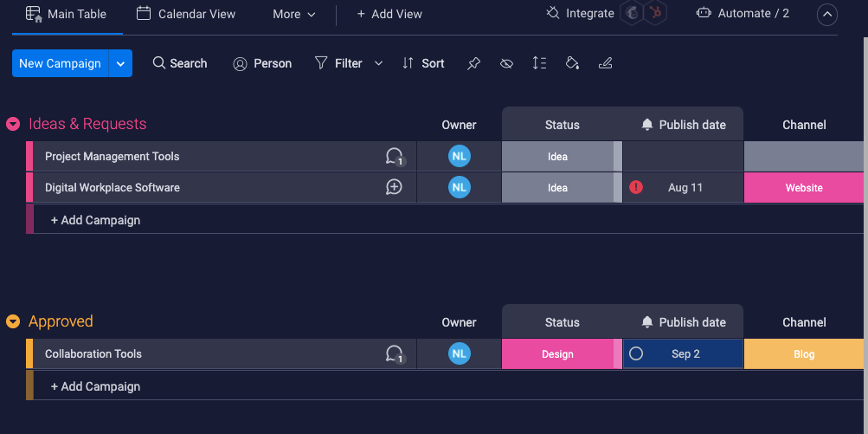Click the pin columns icon
868x434 pixels.
click(x=473, y=63)
